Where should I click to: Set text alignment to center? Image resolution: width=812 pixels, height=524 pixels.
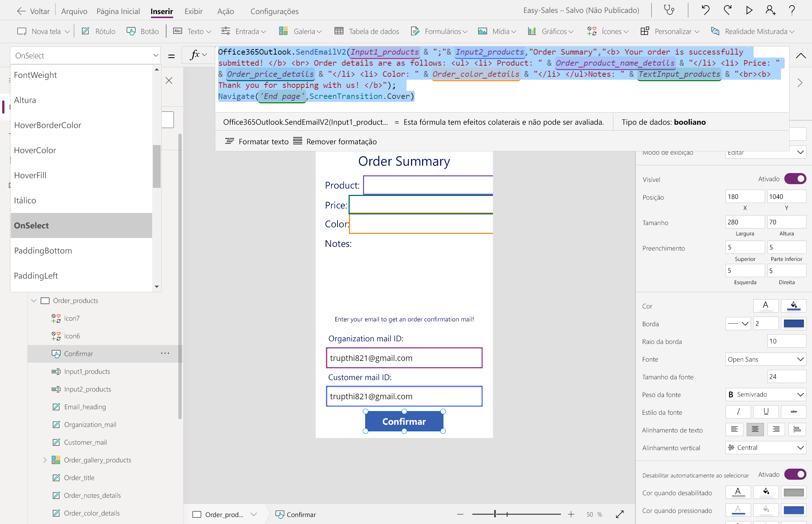(x=755, y=429)
